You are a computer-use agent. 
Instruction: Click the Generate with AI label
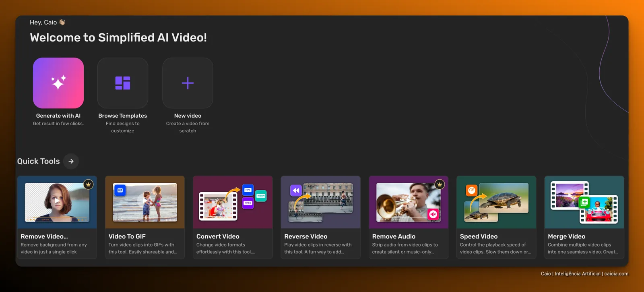[x=58, y=116]
